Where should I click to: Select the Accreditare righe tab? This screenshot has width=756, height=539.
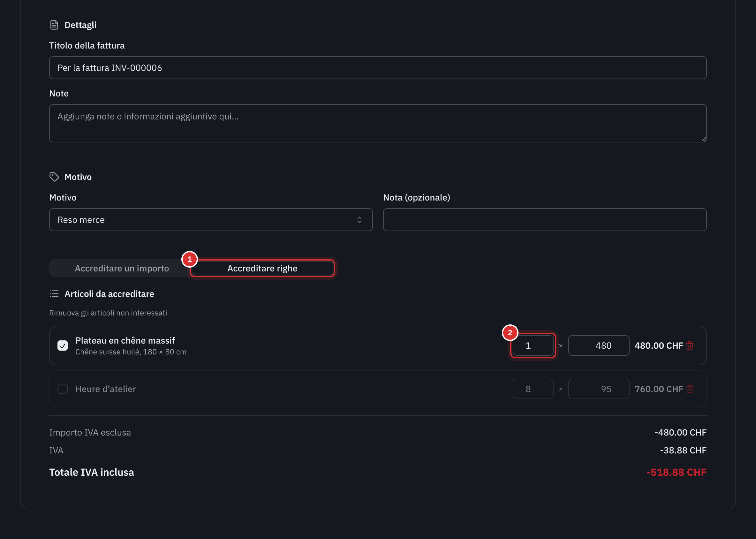pyautogui.click(x=262, y=268)
